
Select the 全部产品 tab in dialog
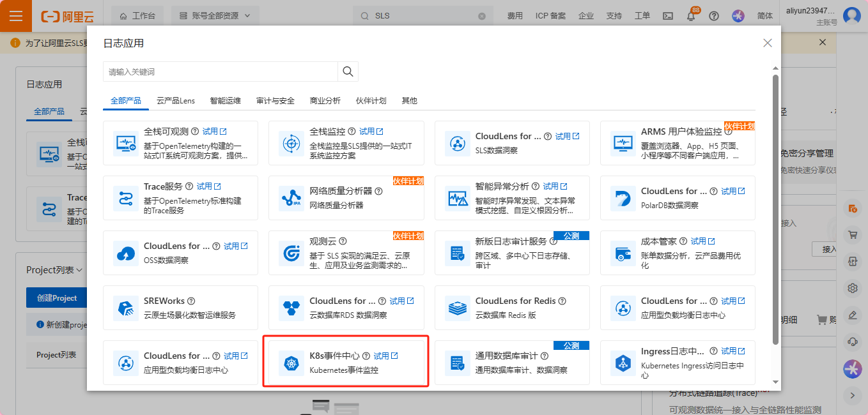125,101
